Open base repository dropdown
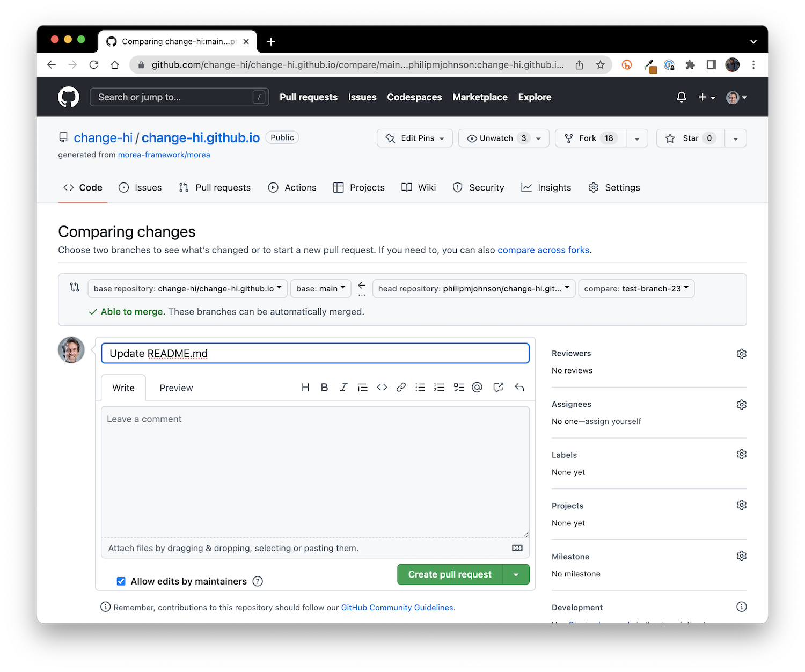The image size is (805, 672). tap(188, 289)
